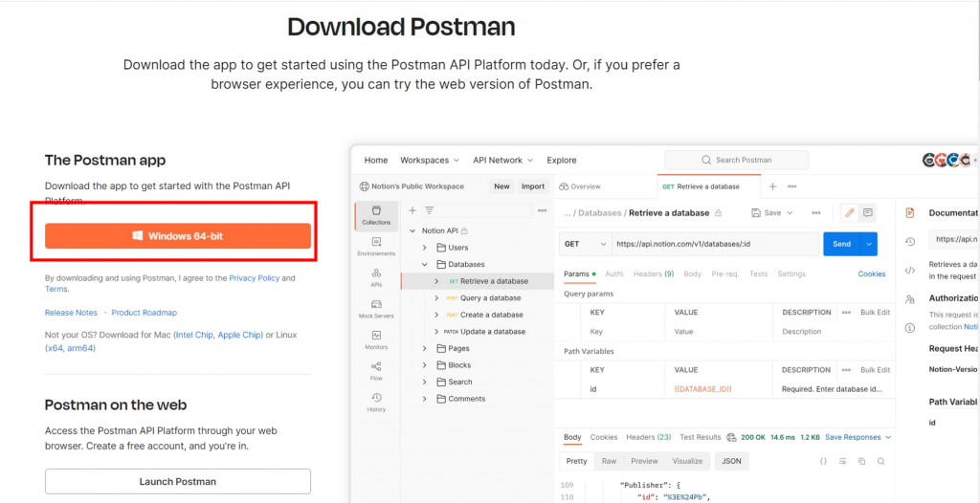Expand the Blocks folder

coord(424,365)
